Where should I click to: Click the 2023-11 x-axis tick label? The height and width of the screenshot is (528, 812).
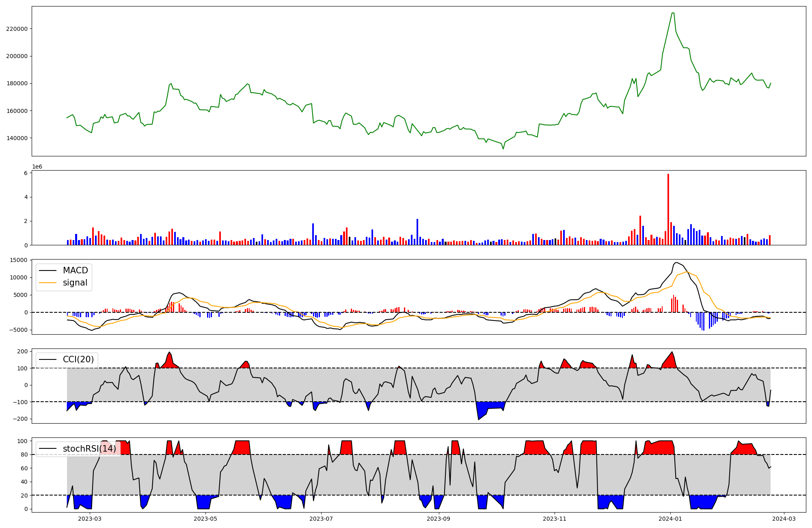pos(555,519)
